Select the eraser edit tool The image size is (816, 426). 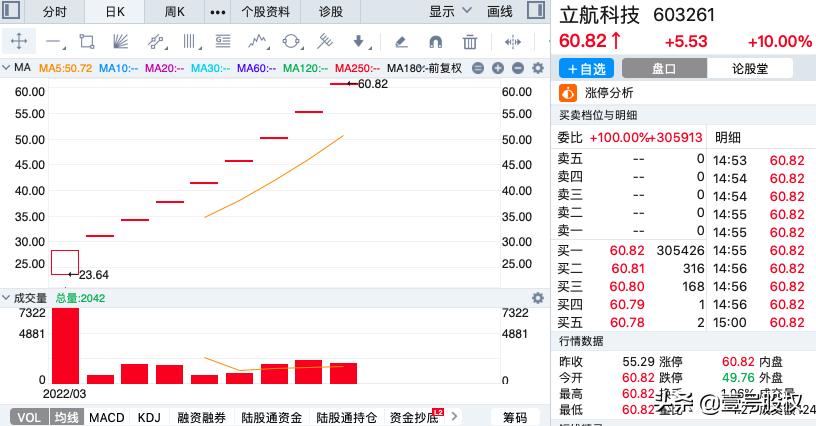[401, 42]
